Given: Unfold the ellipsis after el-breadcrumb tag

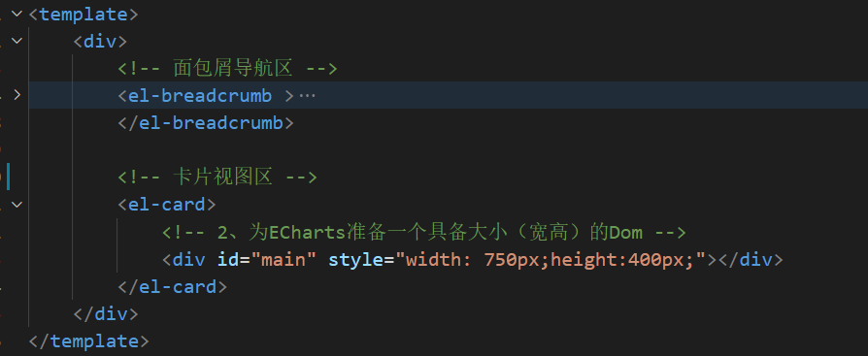Looking at the screenshot, I should tap(307, 96).
